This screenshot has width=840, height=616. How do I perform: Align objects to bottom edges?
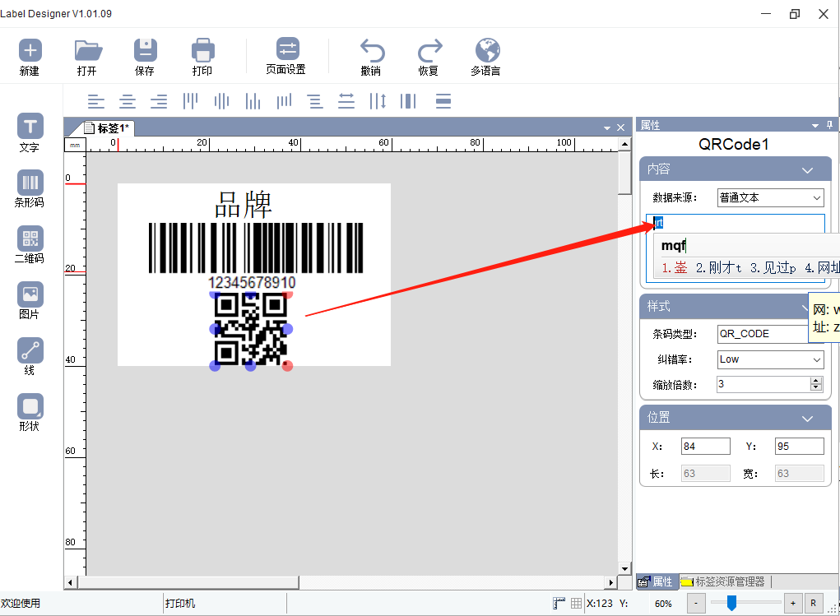(253, 101)
